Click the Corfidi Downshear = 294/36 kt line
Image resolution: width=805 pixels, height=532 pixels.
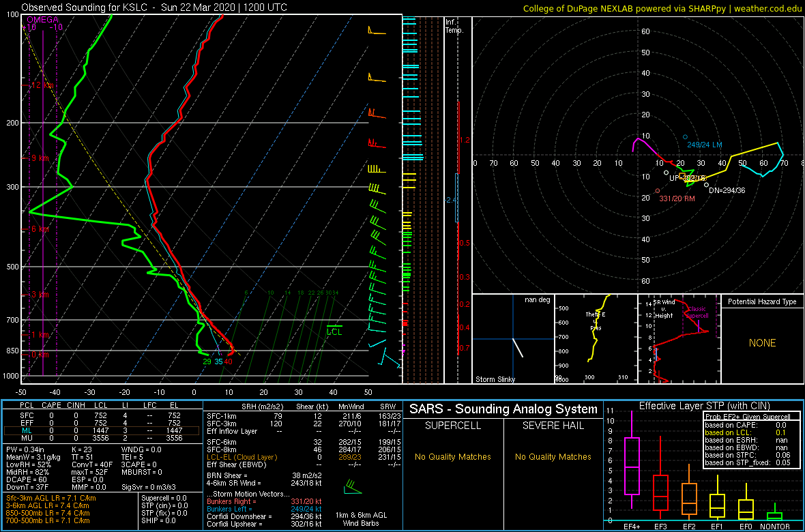click(264, 516)
